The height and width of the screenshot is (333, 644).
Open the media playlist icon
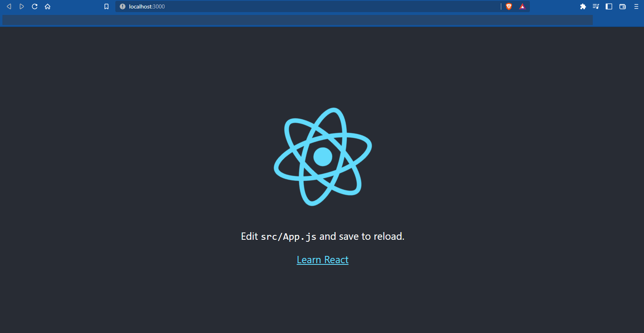596,6
